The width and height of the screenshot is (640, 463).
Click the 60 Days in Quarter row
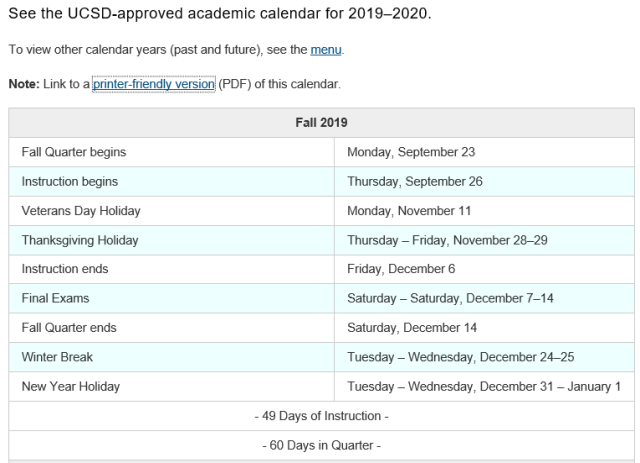pos(321,445)
